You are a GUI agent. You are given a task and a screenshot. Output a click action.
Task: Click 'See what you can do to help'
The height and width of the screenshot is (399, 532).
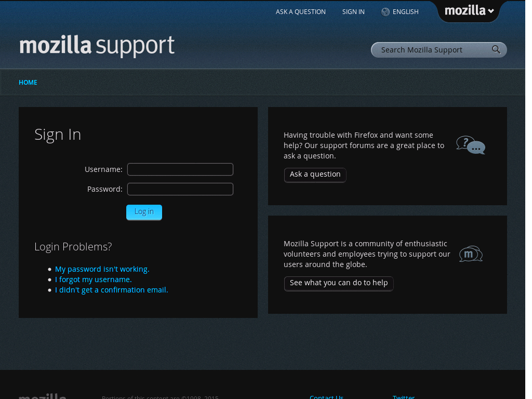(339, 283)
